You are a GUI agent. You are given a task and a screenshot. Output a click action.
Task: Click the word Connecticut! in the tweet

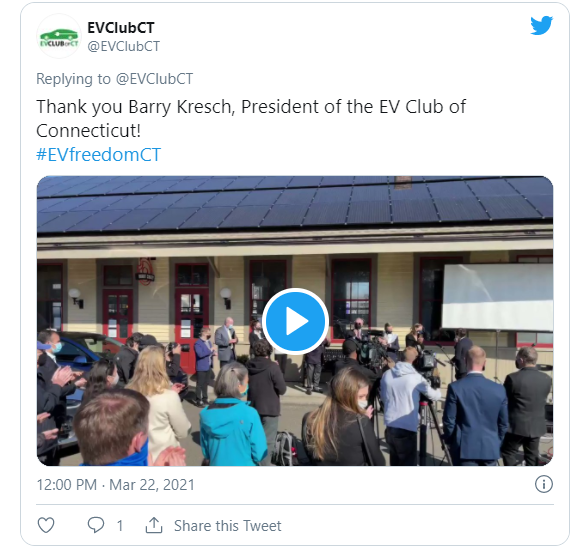[89, 131]
